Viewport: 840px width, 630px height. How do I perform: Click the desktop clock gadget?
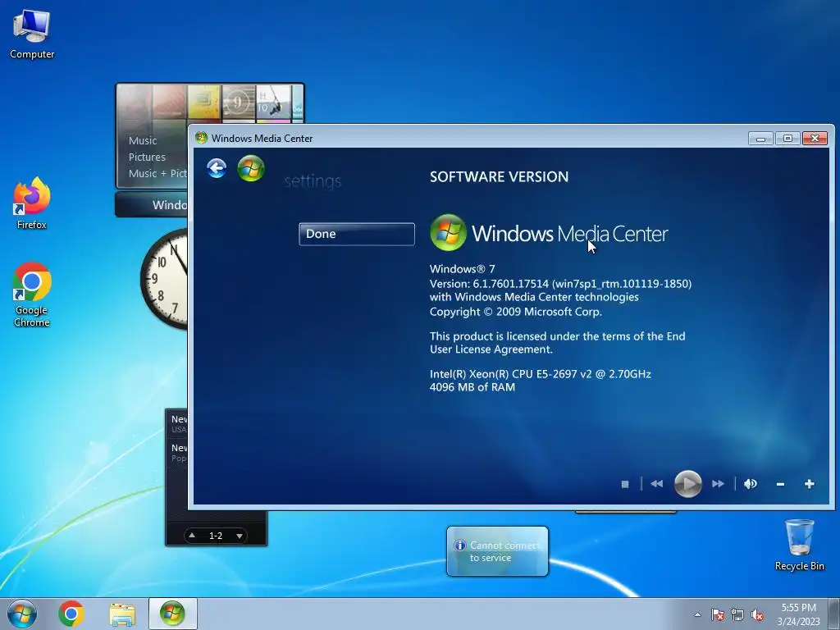click(x=164, y=279)
